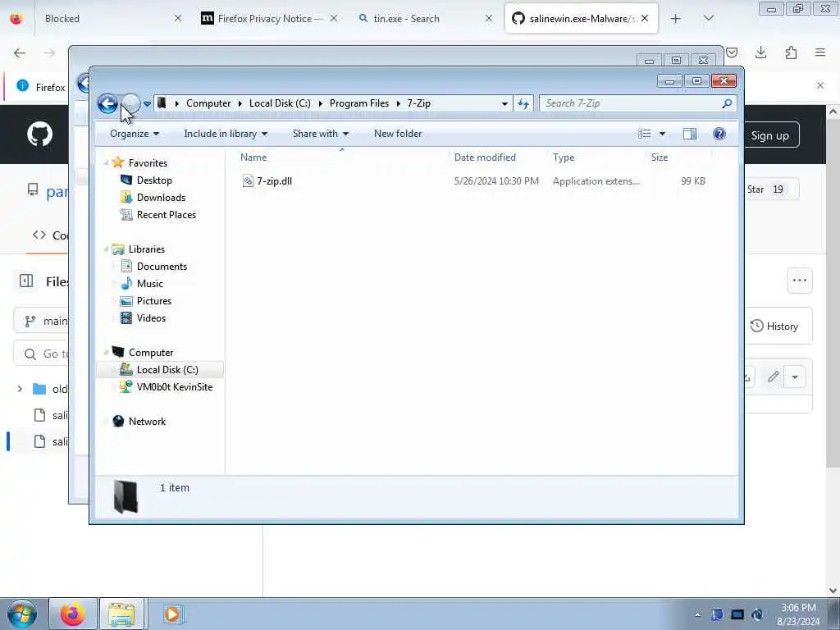Image resolution: width=840 pixels, height=630 pixels.
Task: Open Downloads in Favorites
Action: pyautogui.click(x=162, y=197)
